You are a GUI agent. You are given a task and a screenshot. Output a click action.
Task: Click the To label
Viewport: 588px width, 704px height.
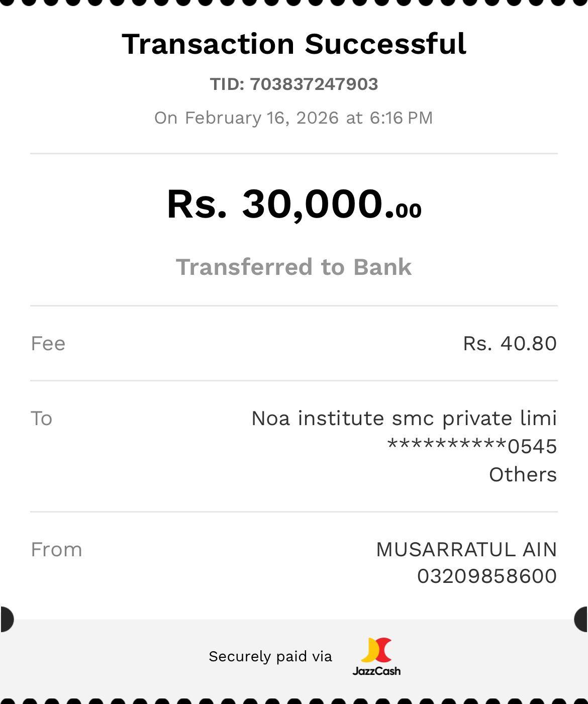(x=42, y=419)
